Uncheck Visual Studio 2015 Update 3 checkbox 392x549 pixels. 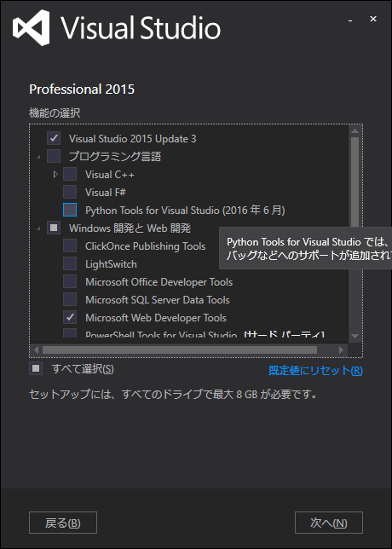(54, 138)
